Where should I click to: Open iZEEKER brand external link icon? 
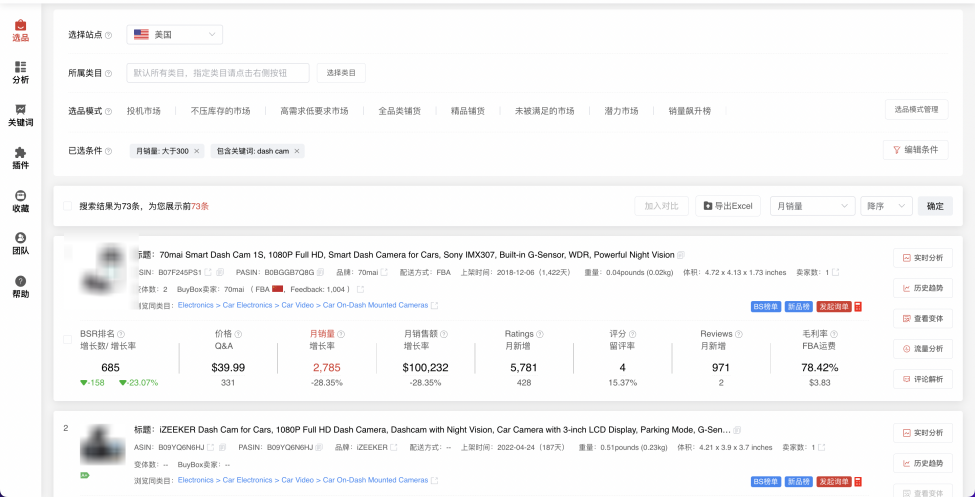(x=393, y=447)
